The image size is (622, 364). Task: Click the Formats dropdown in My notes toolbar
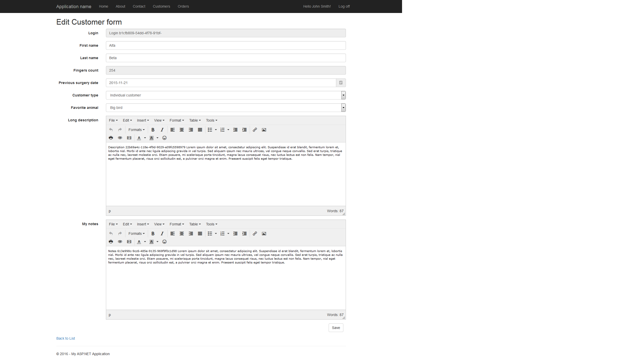click(x=136, y=234)
